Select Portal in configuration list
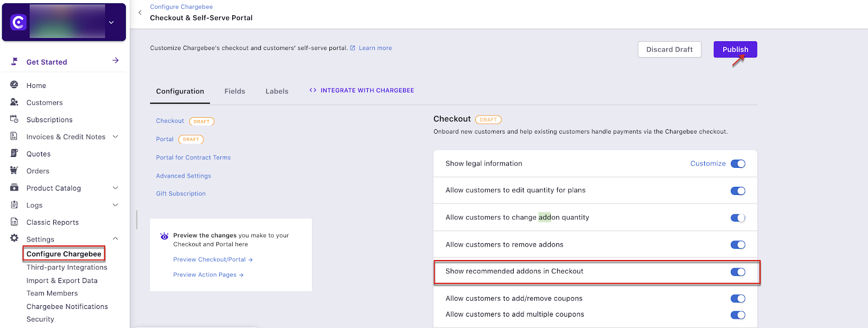Image resolution: width=868 pixels, height=328 pixels. pos(165,139)
